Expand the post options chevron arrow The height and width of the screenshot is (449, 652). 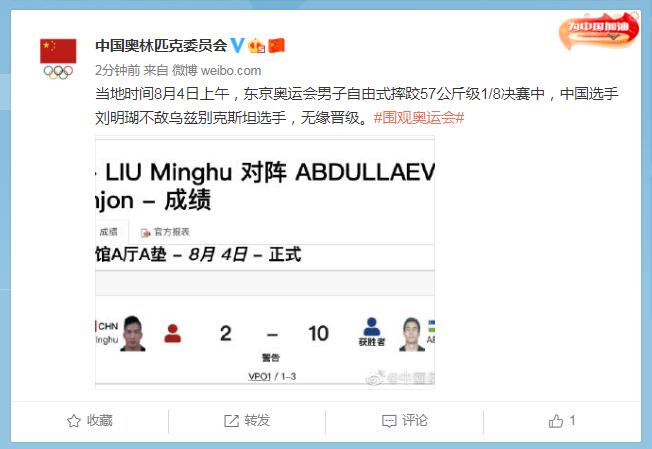tap(614, 37)
